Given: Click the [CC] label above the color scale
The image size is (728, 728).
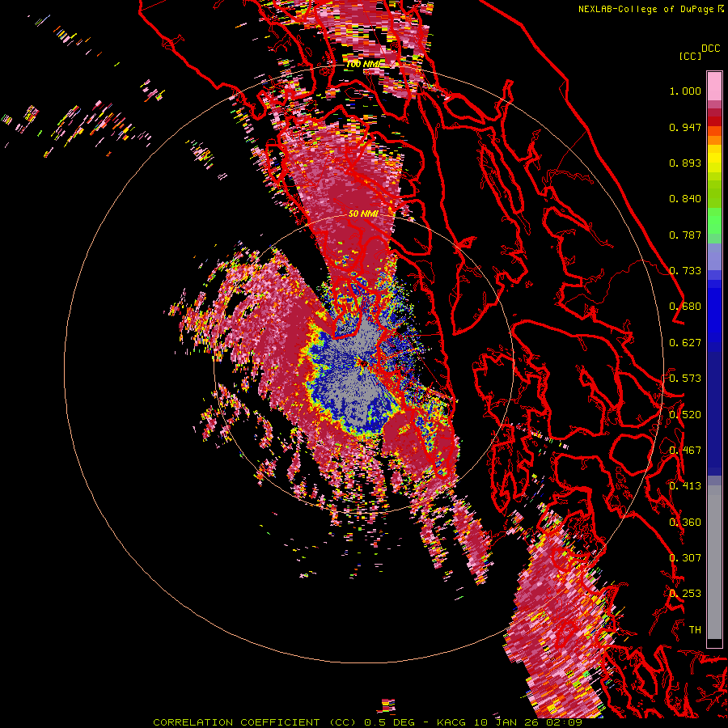Looking at the screenshot, I should click(x=690, y=56).
